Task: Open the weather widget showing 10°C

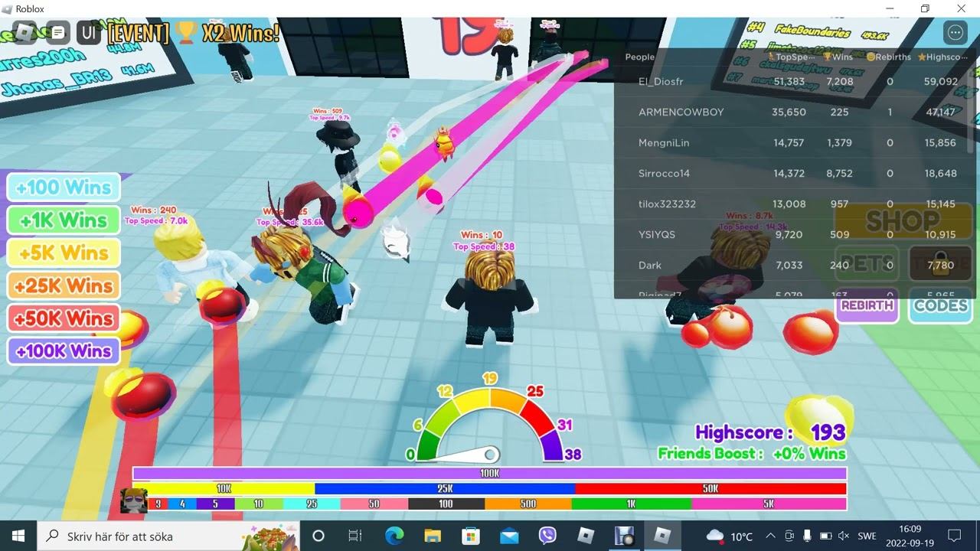Action: click(x=730, y=536)
